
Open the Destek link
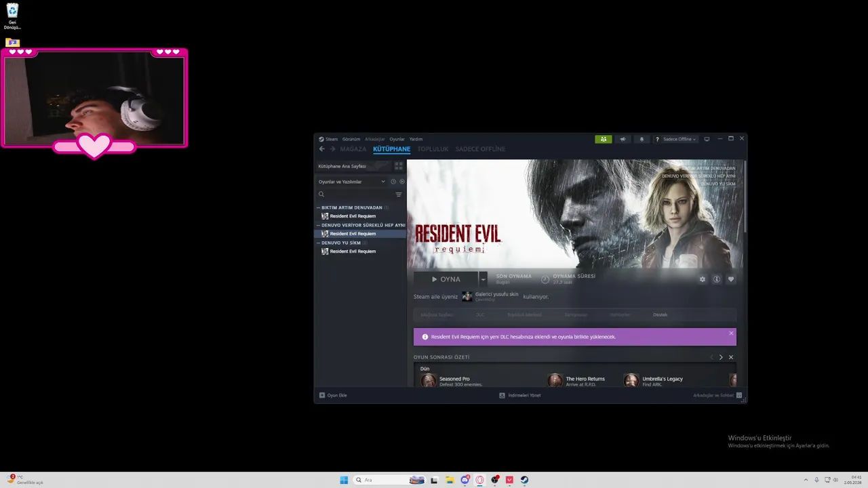(660, 314)
